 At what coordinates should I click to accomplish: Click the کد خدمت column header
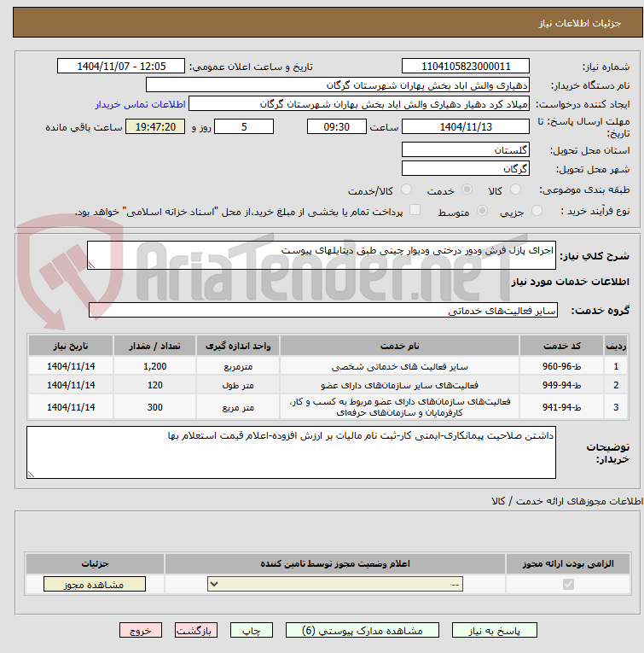tap(561, 346)
